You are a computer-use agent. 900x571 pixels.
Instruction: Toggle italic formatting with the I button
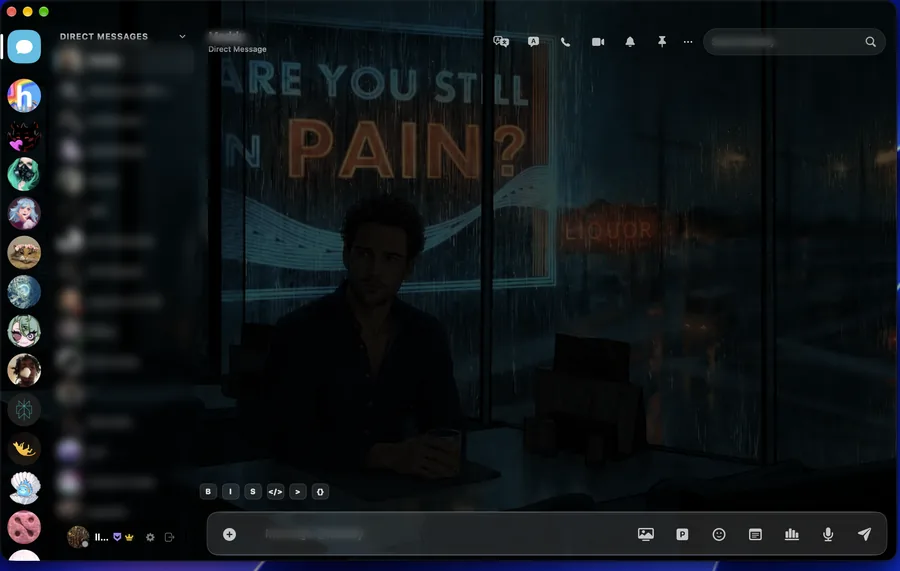click(230, 491)
